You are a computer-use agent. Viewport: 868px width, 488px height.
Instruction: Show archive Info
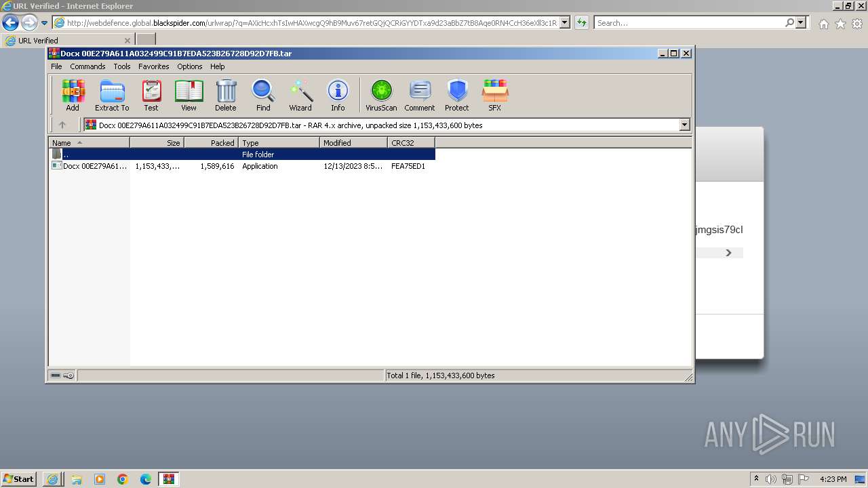[338, 96]
